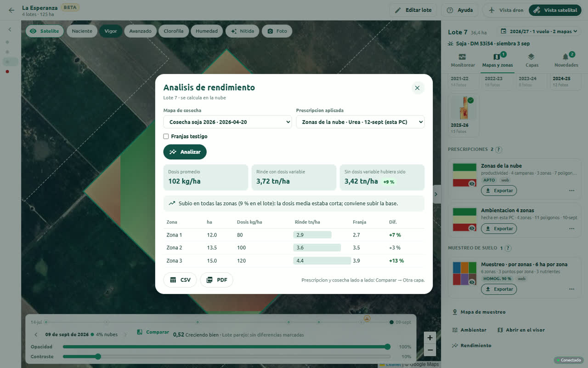Viewport: 588px width, 368px height.
Task: Open more options for Muestreo por zonas
Action: [x=571, y=289]
